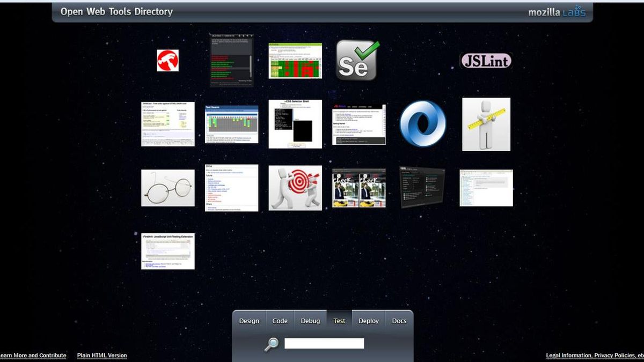Click into the search text field

point(324,343)
